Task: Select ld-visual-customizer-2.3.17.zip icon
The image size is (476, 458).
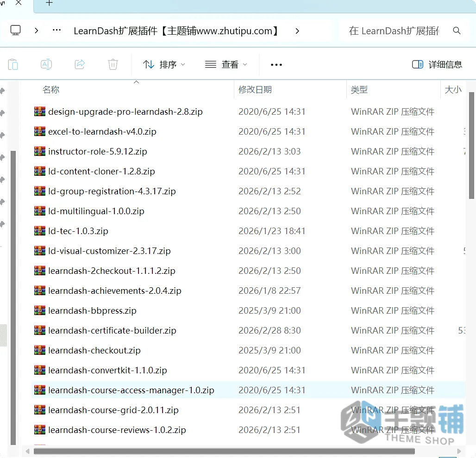Action: click(x=40, y=251)
